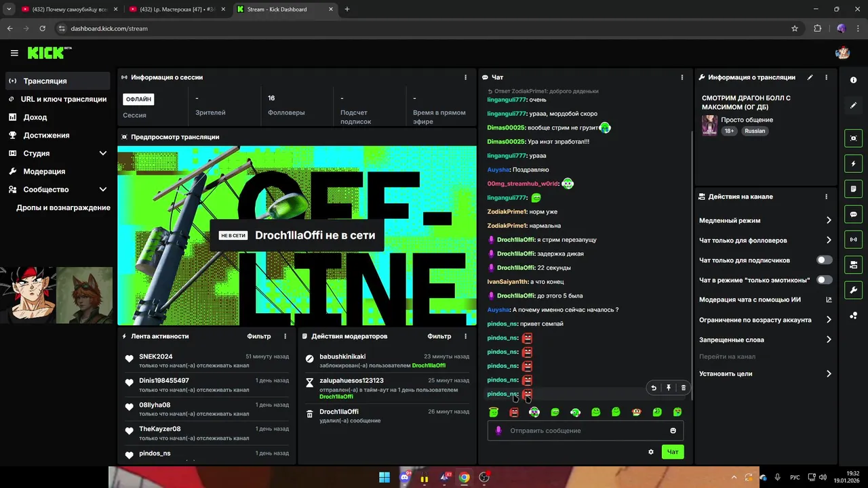Click the browser address bar

[420, 28]
